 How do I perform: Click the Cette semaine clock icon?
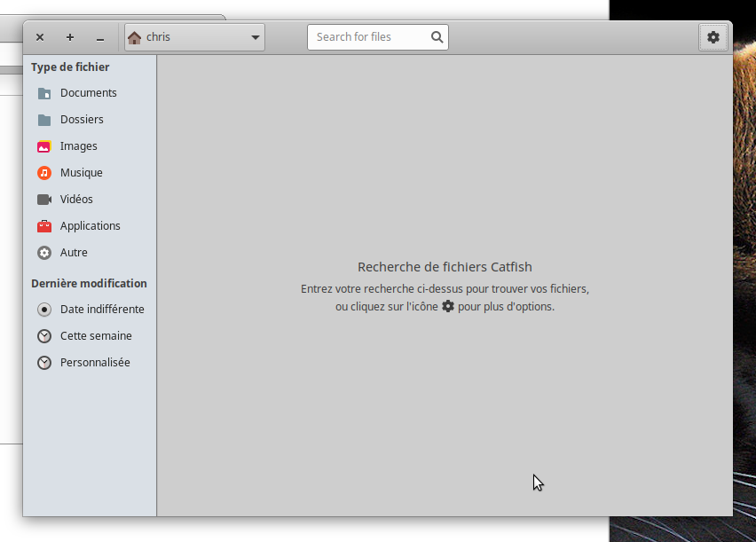(44, 336)
